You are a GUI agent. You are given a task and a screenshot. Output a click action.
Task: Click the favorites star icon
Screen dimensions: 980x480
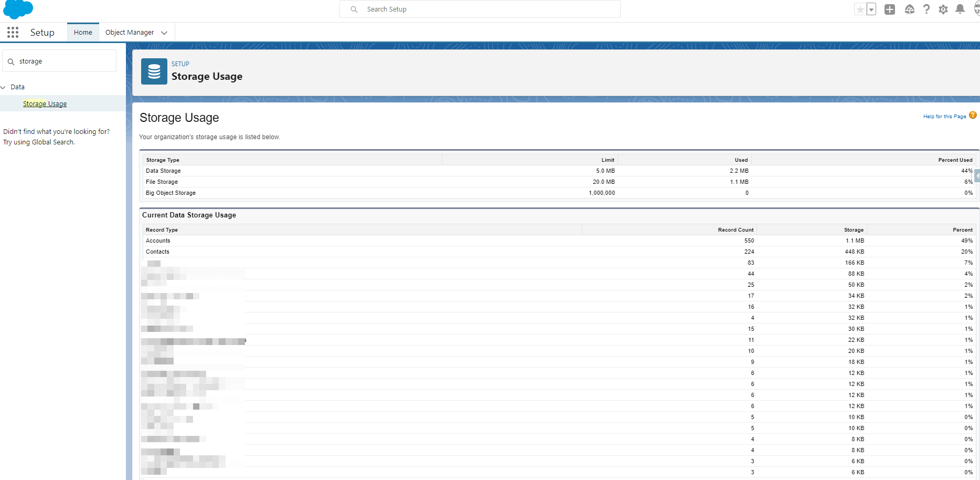click(x=860, y=9)
